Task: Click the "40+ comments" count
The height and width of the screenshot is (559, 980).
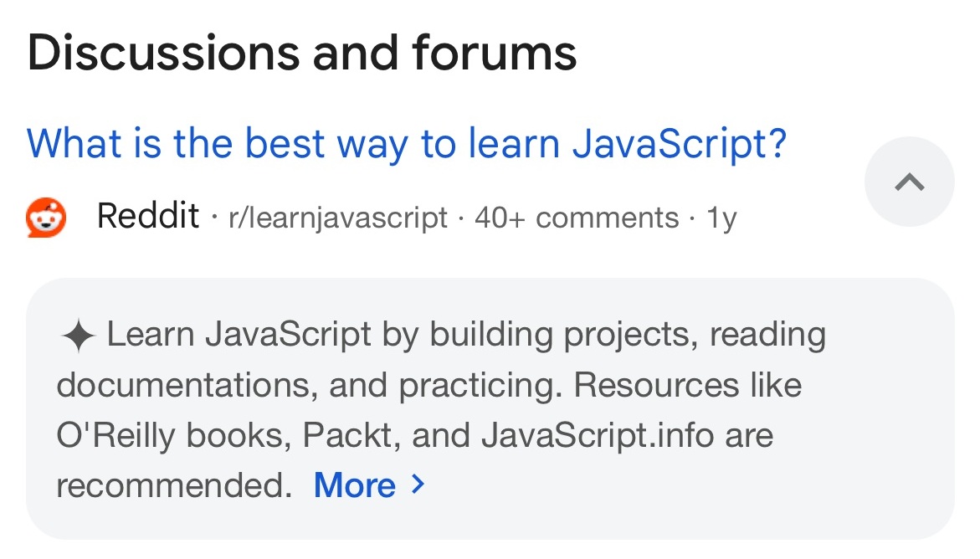Action: (577, 218)
